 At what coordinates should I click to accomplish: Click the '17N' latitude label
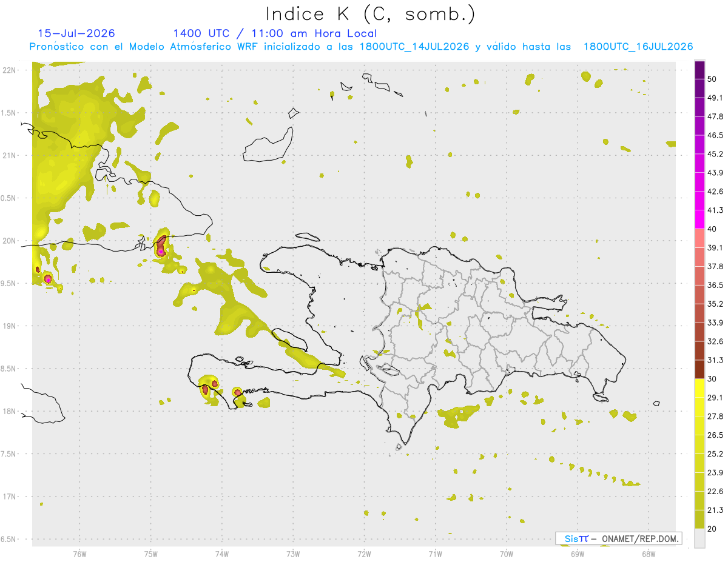pos(10,497)
